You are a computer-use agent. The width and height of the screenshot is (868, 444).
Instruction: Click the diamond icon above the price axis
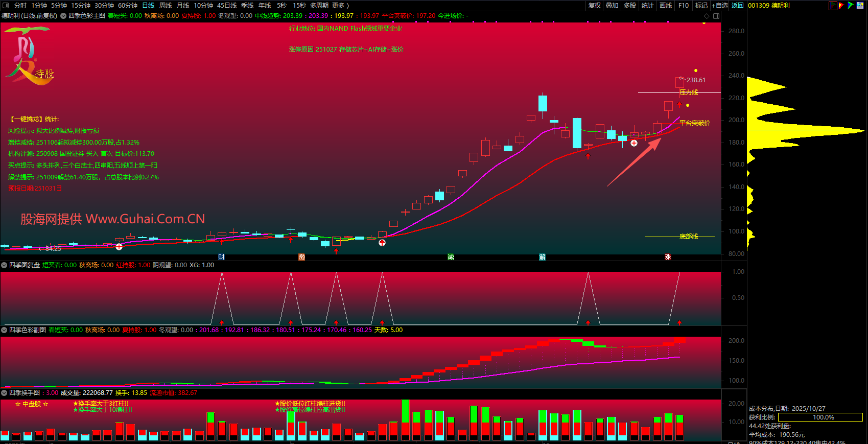707,16
